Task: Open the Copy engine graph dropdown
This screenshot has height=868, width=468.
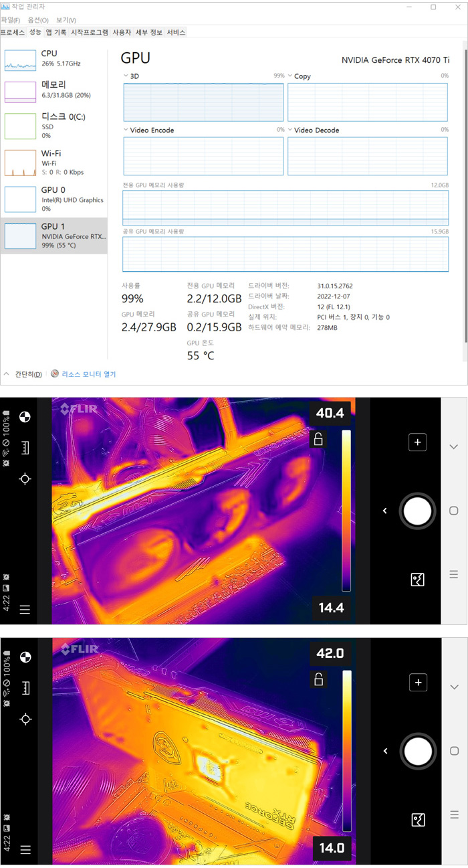Action: tap(291, 76)
